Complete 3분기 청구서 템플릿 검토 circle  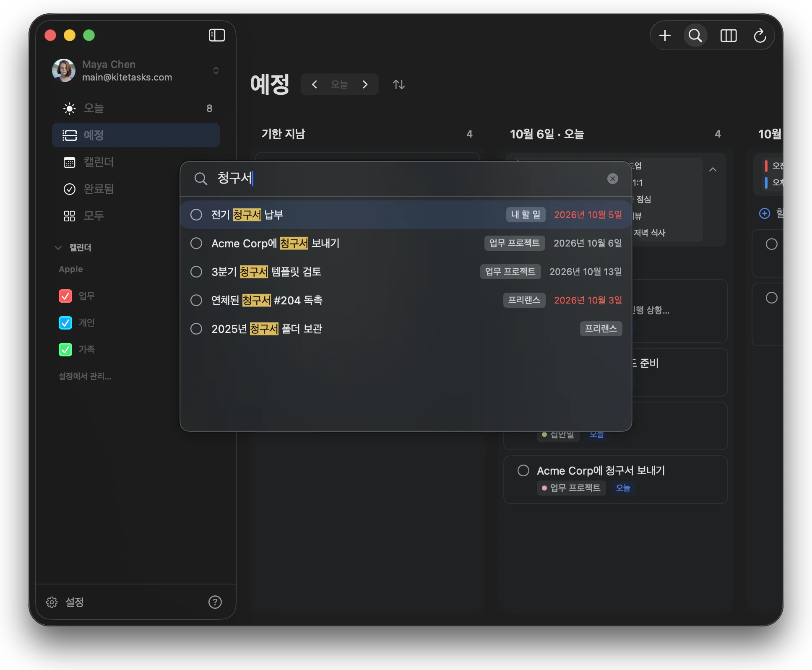point(196,272)
